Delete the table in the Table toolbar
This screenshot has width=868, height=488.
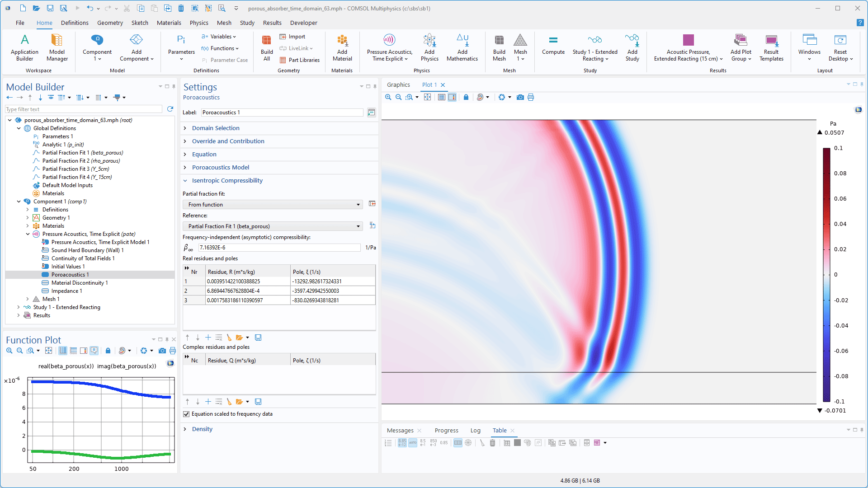(493, 443)
